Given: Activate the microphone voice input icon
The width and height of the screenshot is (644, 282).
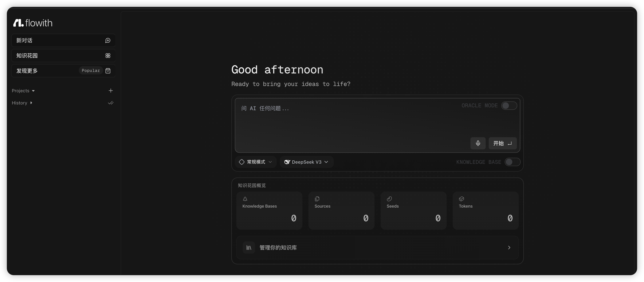Looking at the screenshot, I should tap(478, 143).
